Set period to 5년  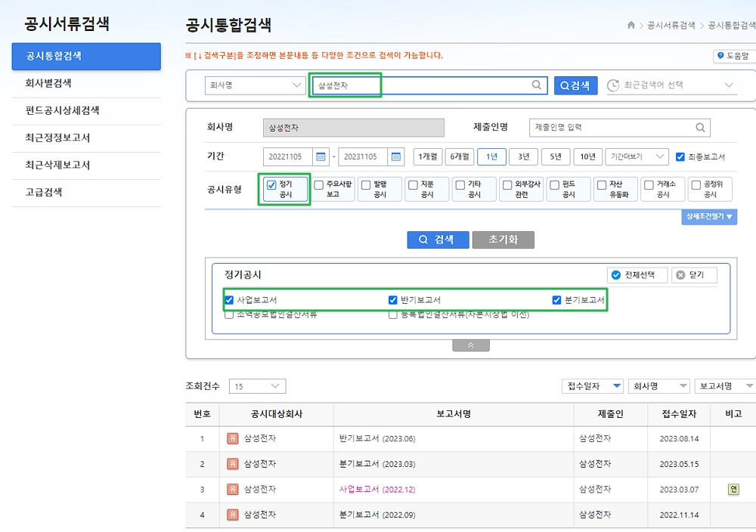point(556,156)
